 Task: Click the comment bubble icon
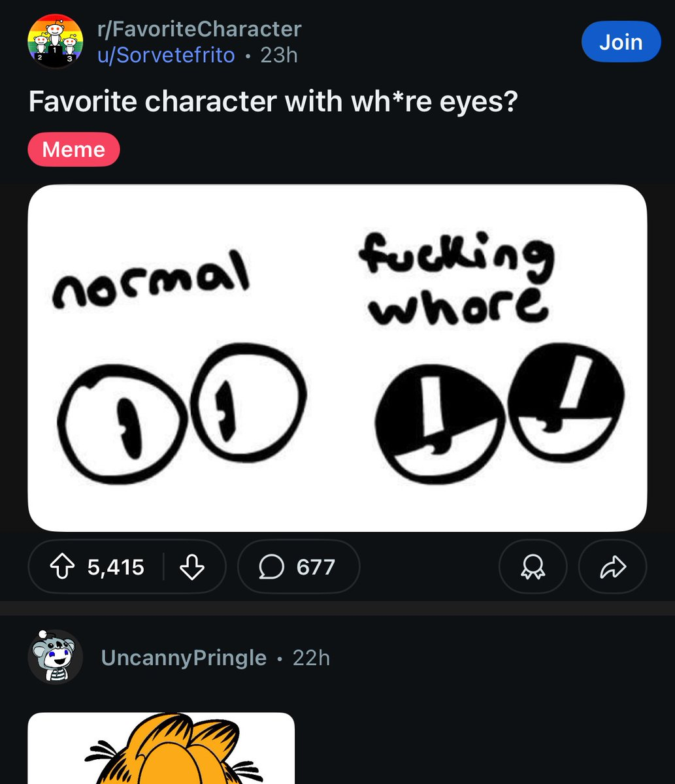click(271, 566)
